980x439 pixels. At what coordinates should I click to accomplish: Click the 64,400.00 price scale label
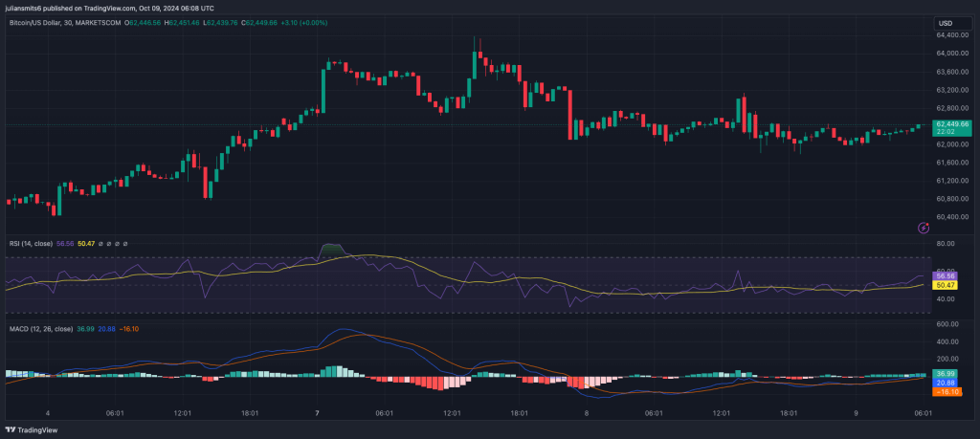[952, 35]
